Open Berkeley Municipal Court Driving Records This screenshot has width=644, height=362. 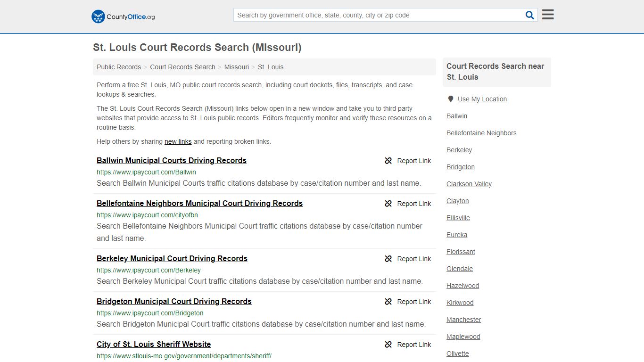(172, 258)
